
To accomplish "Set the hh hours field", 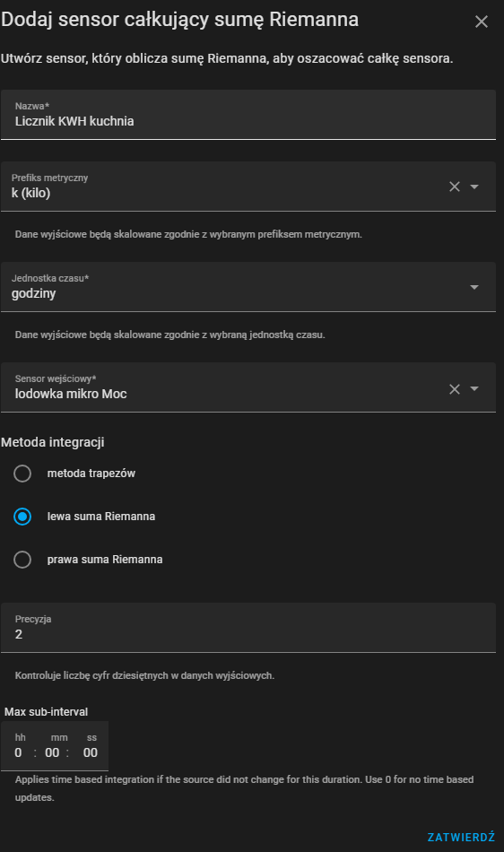I will (x=19, y=752).
